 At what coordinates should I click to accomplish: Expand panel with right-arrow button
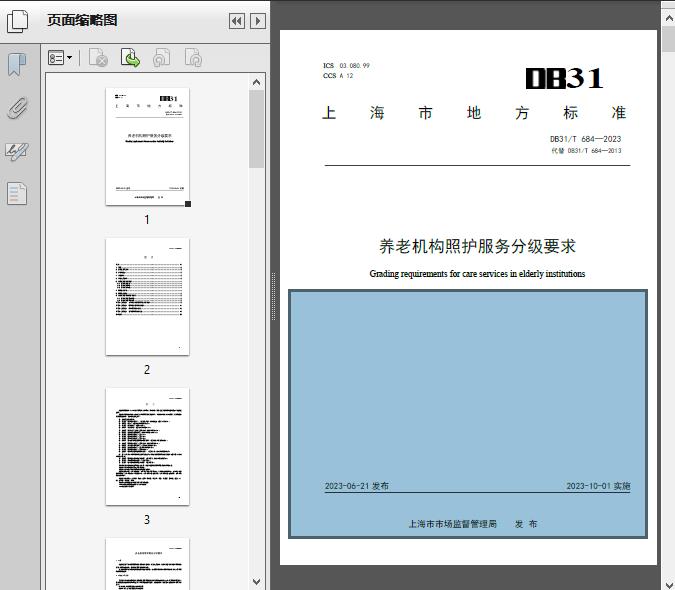click(257, 21)
